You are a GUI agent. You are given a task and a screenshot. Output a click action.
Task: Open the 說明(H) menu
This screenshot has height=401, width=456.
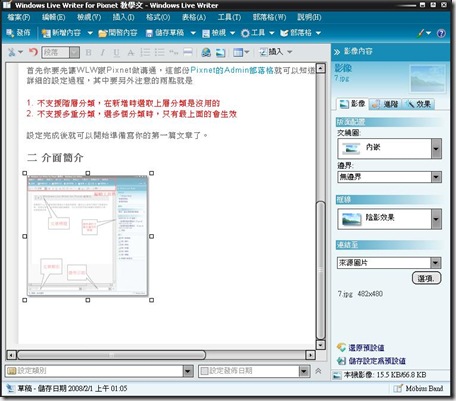tap(309, 17)
